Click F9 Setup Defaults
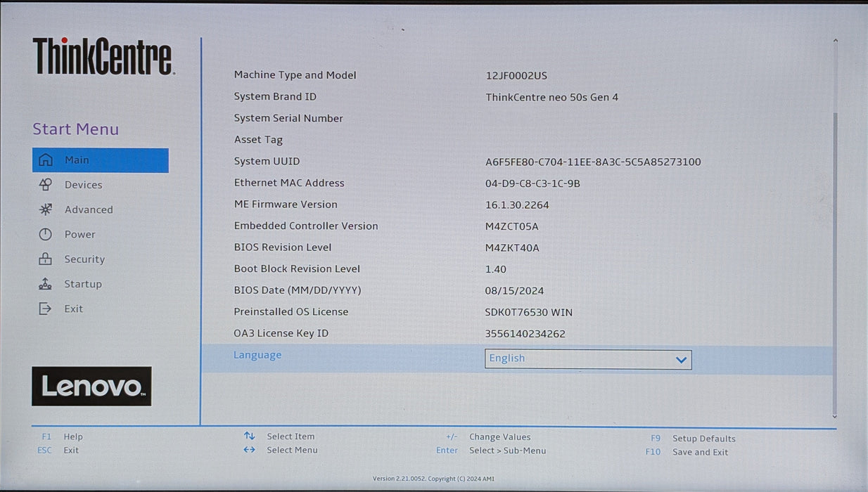This screenshot has width=868, height=492. (x=693, y=439)
